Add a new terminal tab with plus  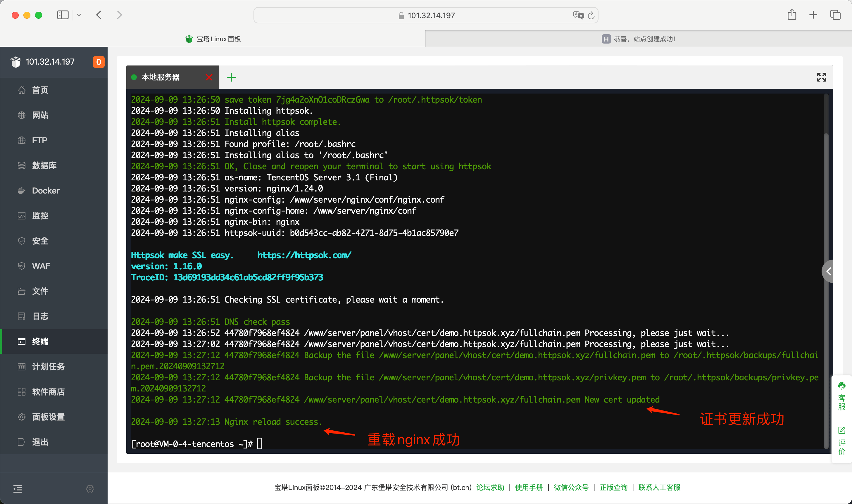[x=232, y=77]
